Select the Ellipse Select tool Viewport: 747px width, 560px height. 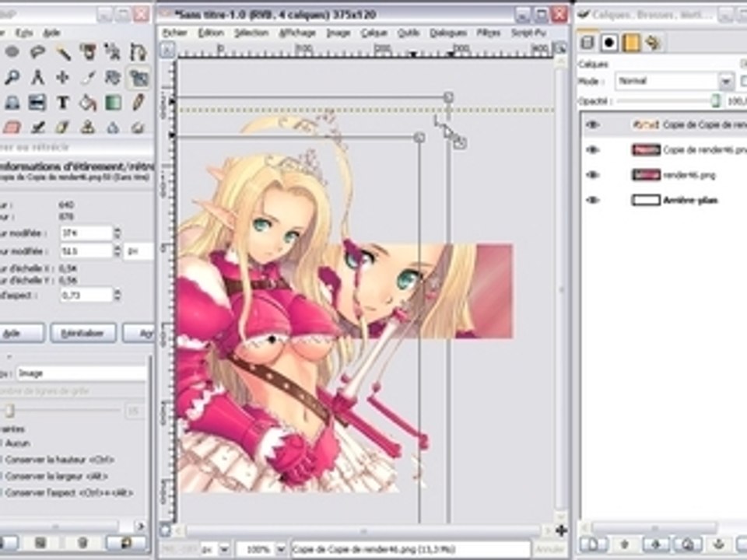(12, 52)
